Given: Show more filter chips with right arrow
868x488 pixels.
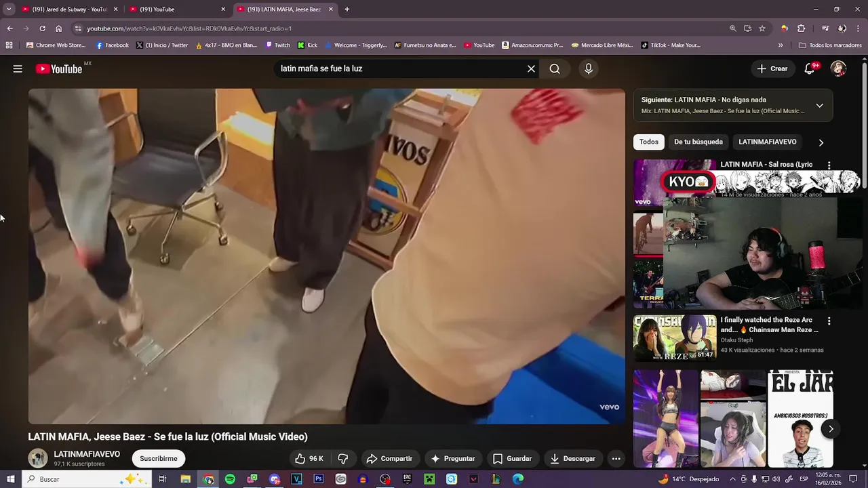Looking at the screenshot, I should click(x=821, y=142).
